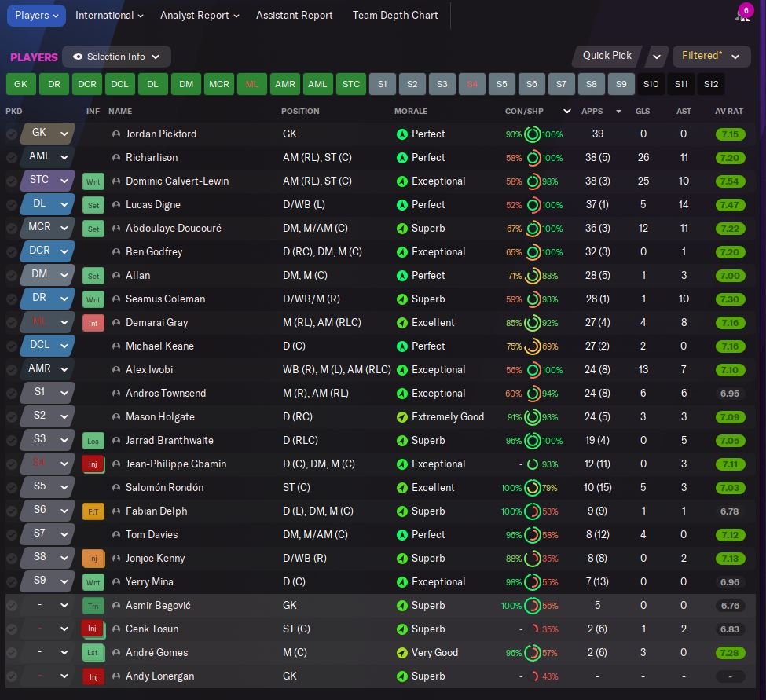The height and width of the screenshot is (700, 766).
Task: Select the S10 substitute slot button
Action: coord(651,84)
